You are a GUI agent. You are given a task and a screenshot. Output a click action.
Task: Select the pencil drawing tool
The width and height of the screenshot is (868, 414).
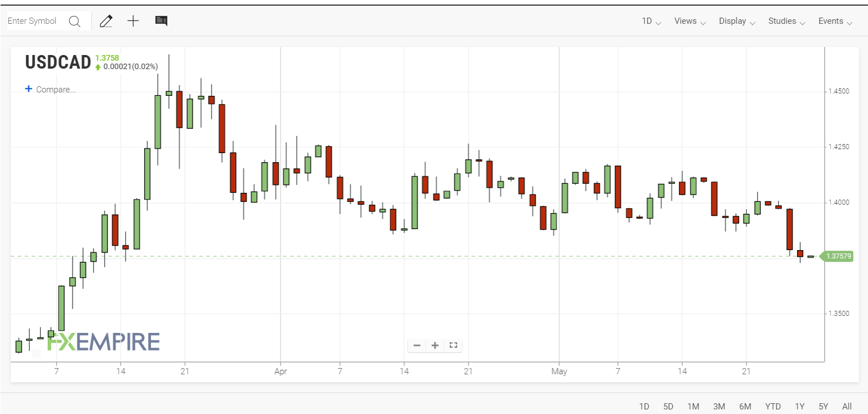[106, 21]
